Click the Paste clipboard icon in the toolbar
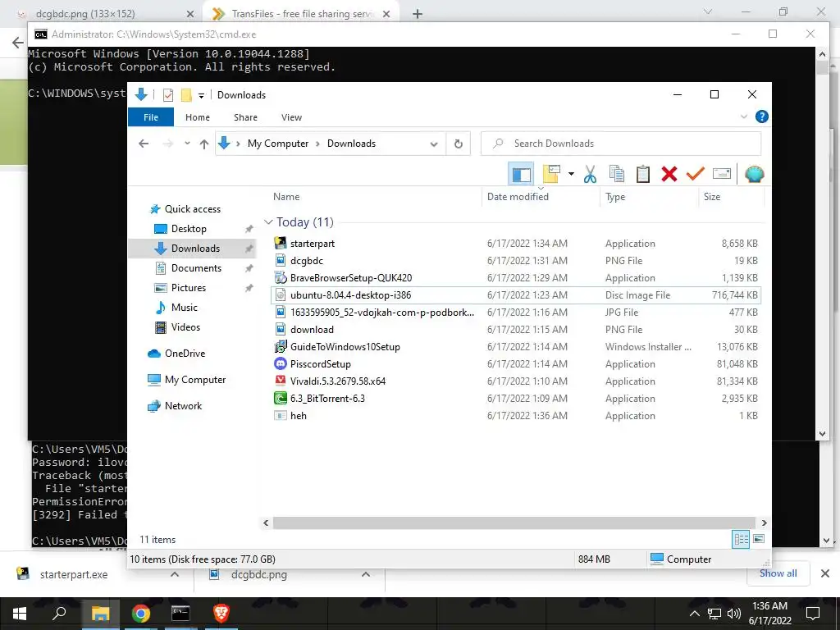This screenshot has height=630, width=840. click(x=643, y=174)
